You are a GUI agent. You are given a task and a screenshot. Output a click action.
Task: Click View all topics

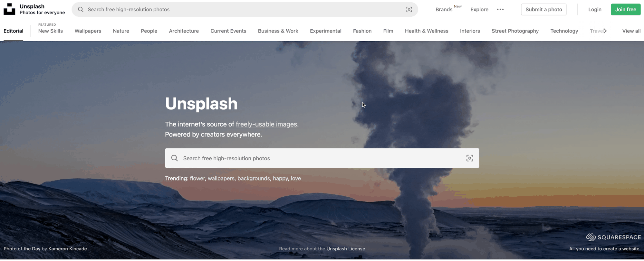point(631,31)
